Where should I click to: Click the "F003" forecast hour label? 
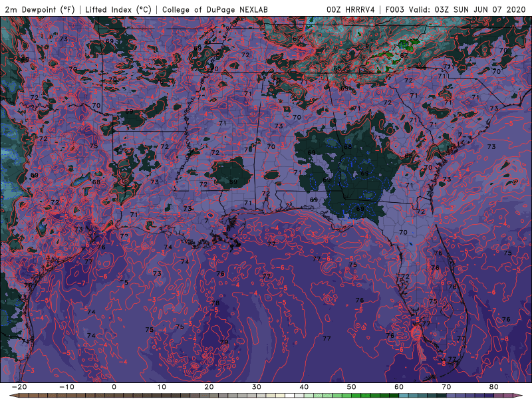point(394,9)
